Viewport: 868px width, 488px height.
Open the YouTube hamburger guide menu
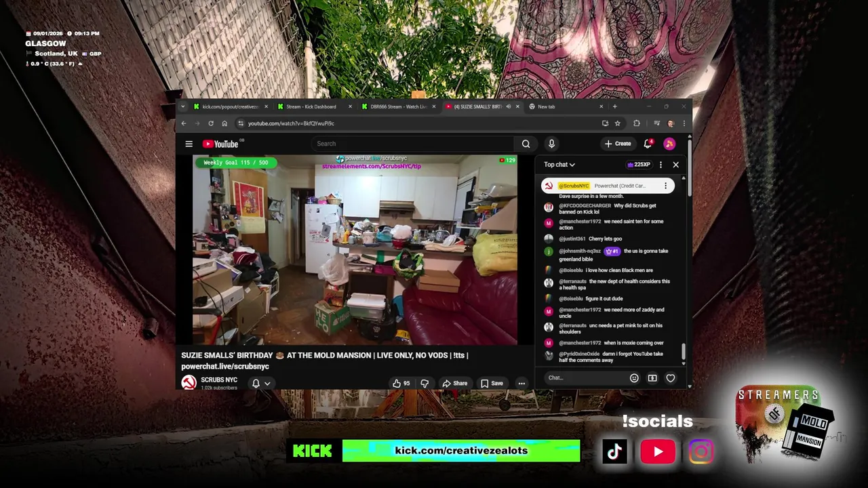tap(189, 144)
